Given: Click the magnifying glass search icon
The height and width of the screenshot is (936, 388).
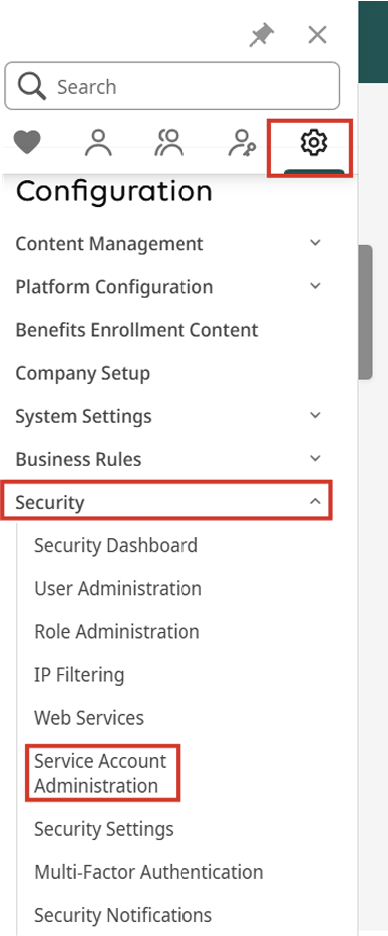Looking at the screenshot, I should (32, 87).
